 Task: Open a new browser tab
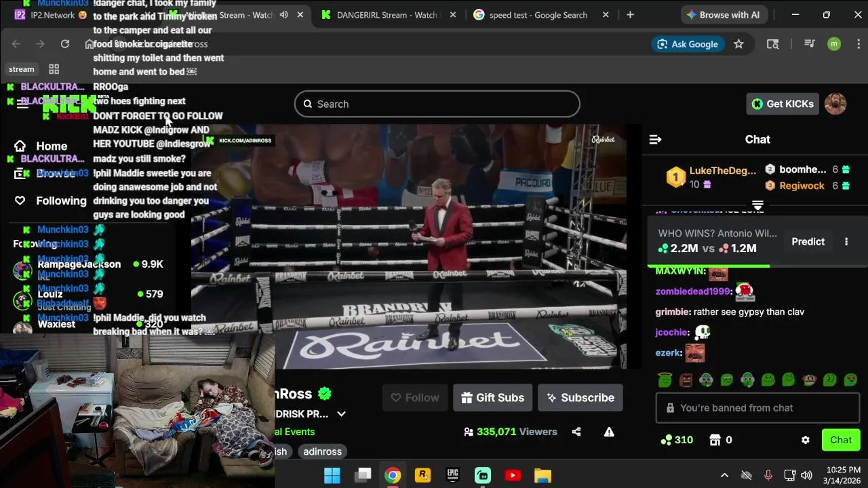(x=630, y=15)
